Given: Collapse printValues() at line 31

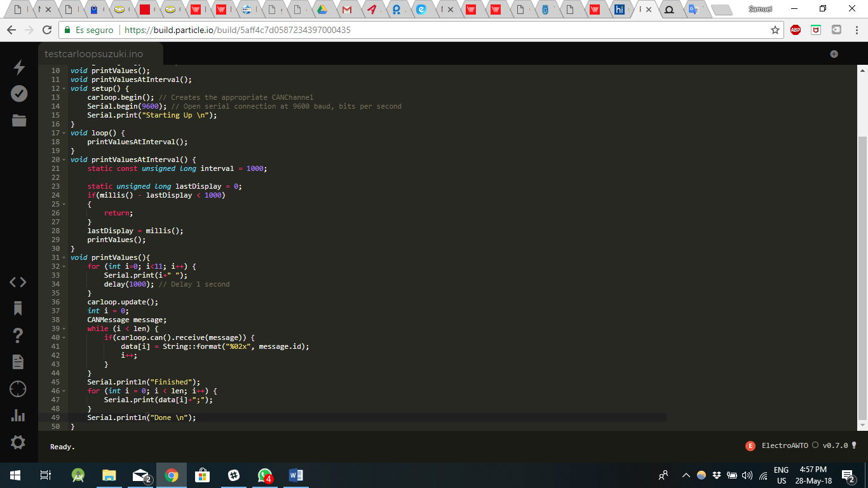Looking at the screenshot, I should tap(64, 258).
